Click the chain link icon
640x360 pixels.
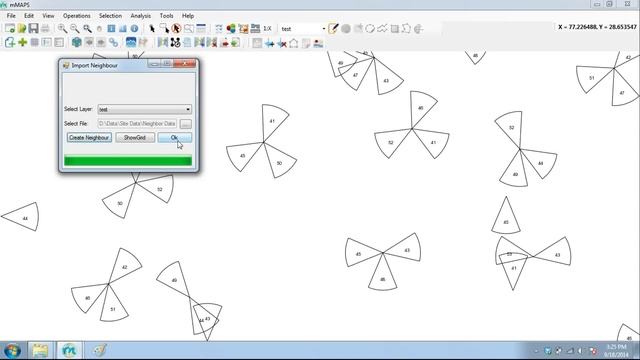click(113, 42)
